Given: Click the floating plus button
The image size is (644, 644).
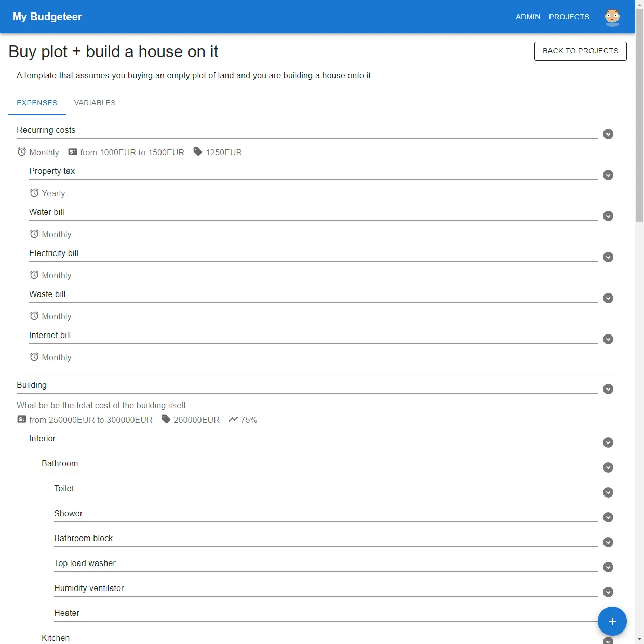Looking at the screenshot, I should [612, 621].
